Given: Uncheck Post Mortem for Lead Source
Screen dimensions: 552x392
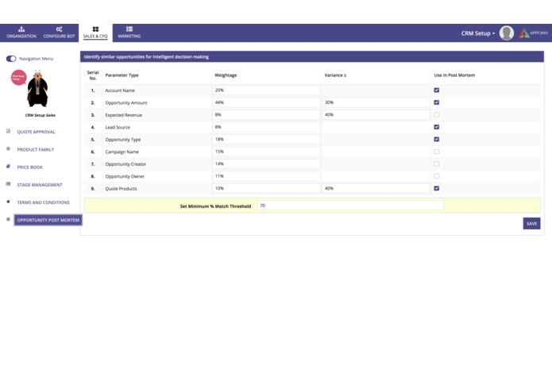Looking at the screenshot, I should pos(437,127).
